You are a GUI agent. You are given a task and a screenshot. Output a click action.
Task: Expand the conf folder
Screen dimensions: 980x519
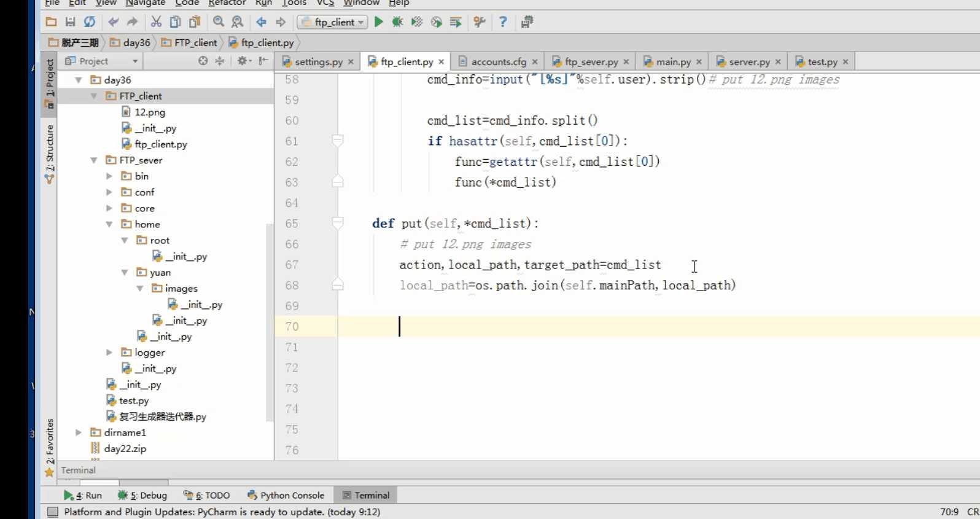pos(109,192)
